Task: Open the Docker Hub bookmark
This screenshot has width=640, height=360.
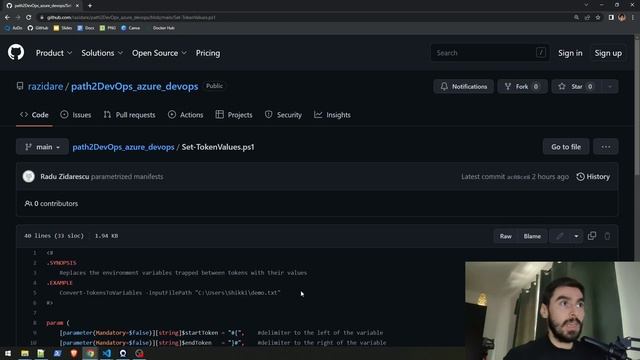Action: click(x=163, y=28)
